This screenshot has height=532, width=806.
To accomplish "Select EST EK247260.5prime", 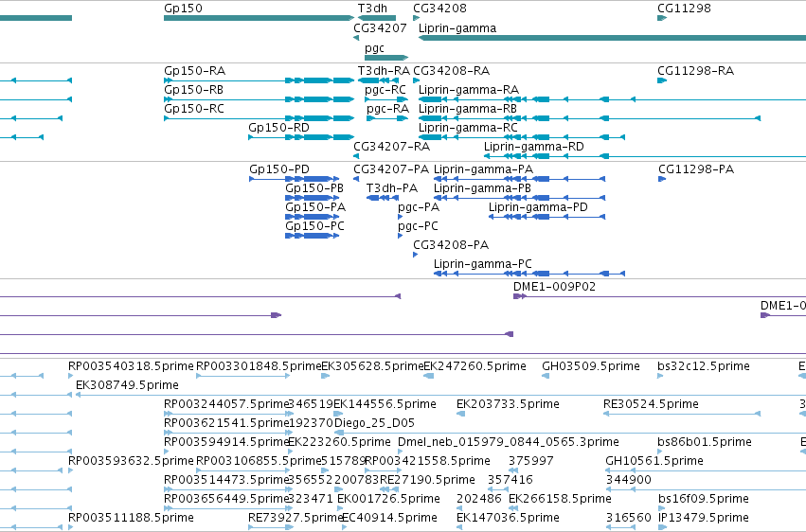I will click(429, 376).
